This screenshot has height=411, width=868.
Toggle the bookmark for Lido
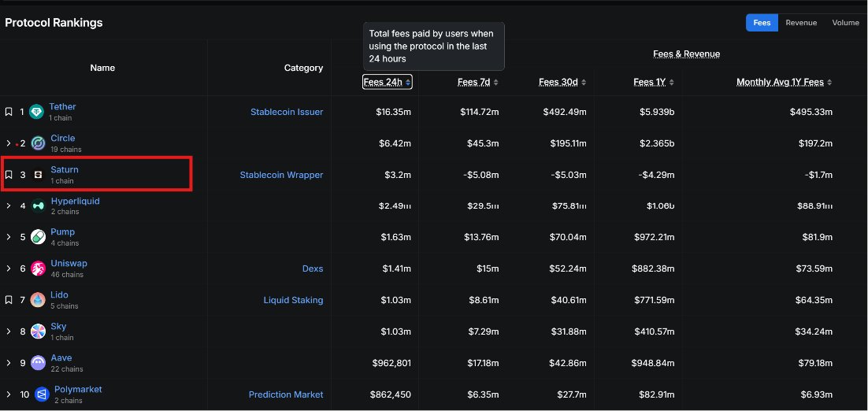click(9, 300)
